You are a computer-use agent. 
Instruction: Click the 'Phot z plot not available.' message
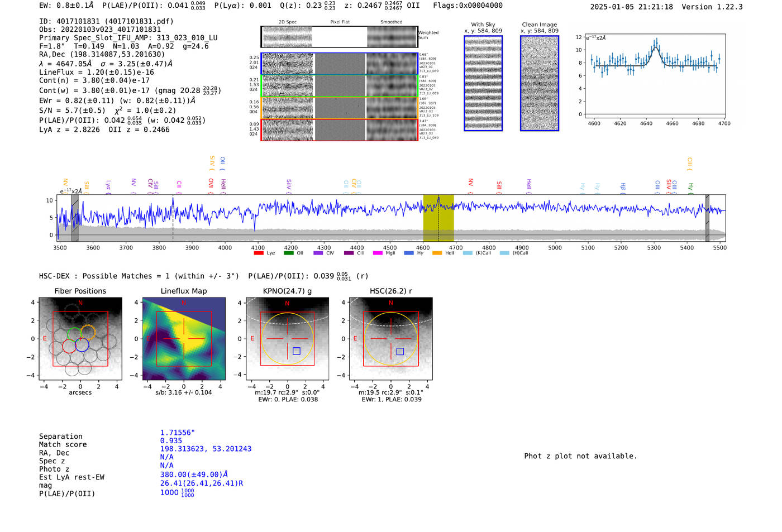(x=580, y=456)
